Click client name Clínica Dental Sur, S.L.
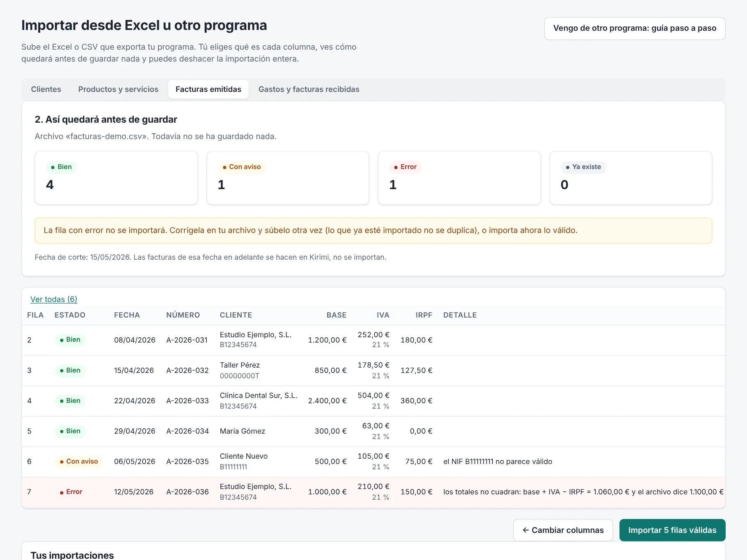747x560 pixels. coord(258,395)
